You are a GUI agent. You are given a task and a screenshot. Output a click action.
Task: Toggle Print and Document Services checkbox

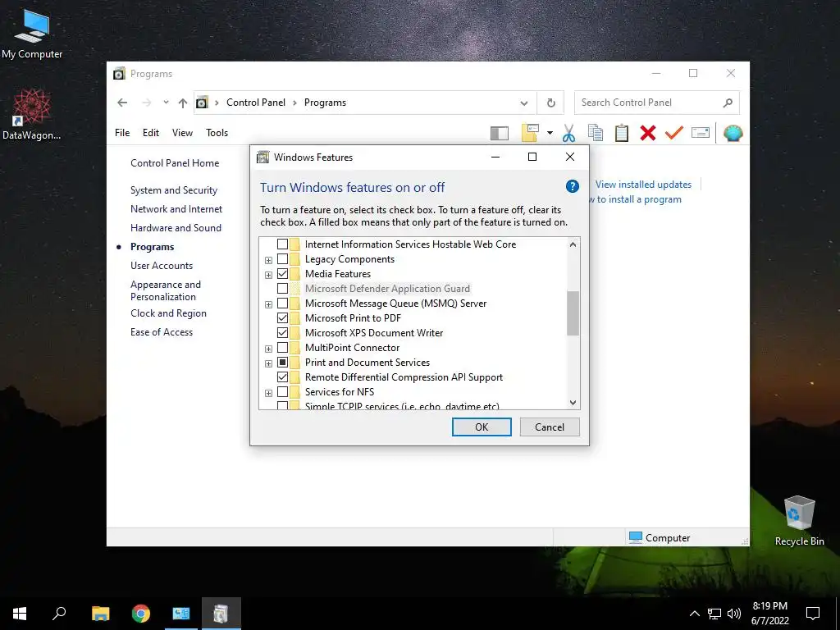click(282, 363)
